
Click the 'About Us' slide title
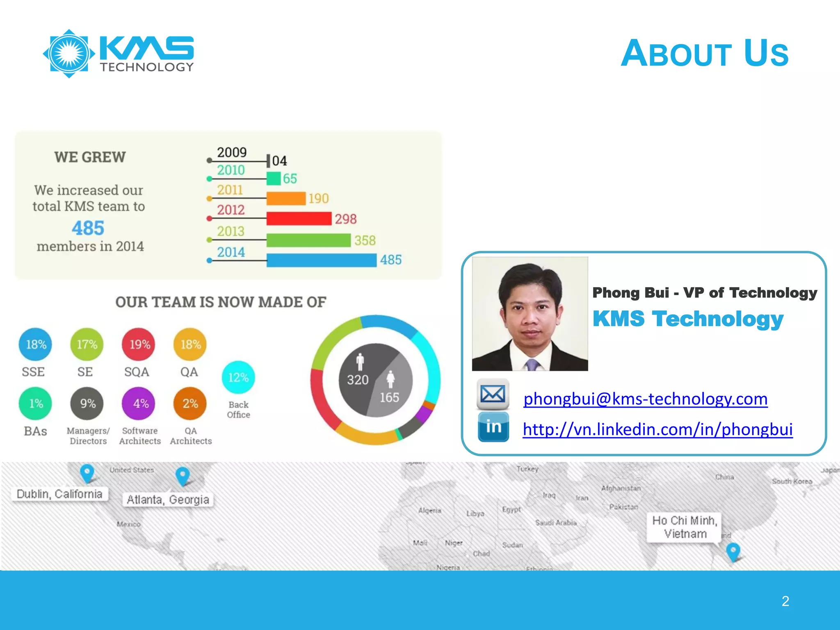pyautogui.click(x=705, y=53)
